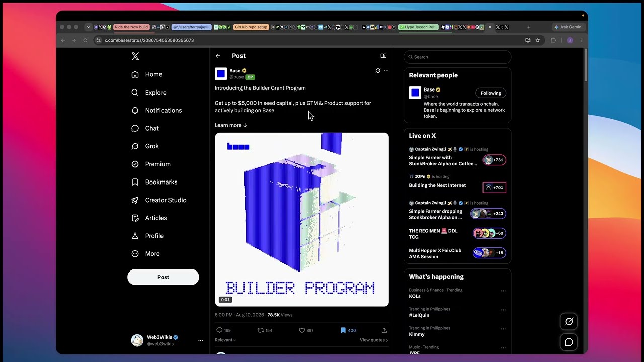Open Articles from the sidebar

[149, 218]
